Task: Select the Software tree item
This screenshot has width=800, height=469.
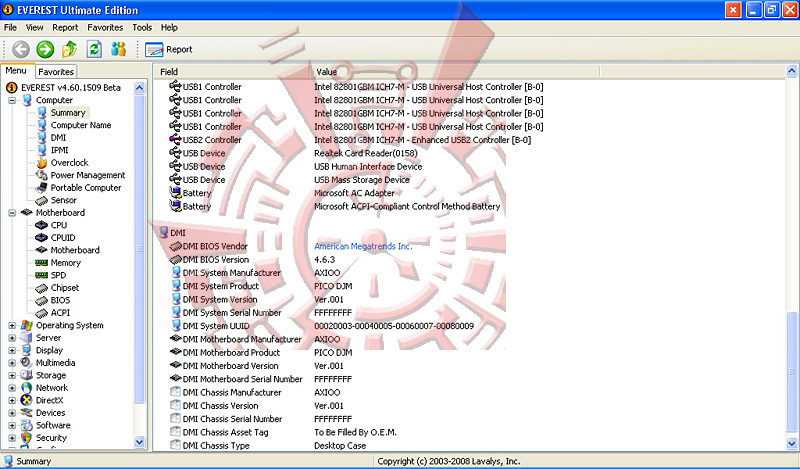Action: click(53, 425)
